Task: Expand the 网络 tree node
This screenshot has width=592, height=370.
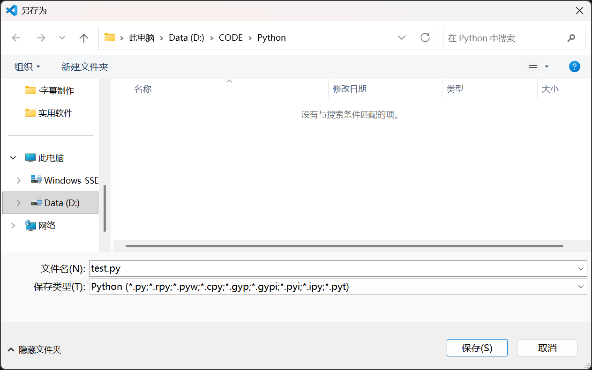Action: pos(13,225)
